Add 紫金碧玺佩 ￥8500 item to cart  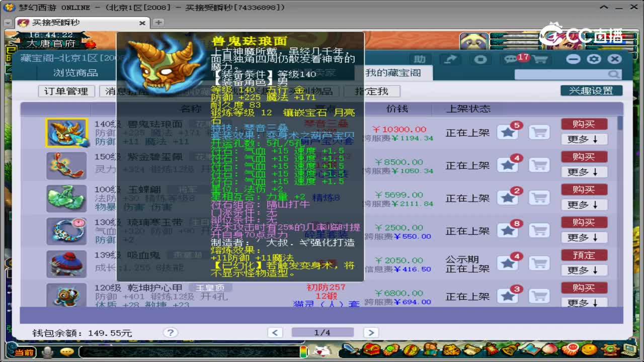point(539,165)
